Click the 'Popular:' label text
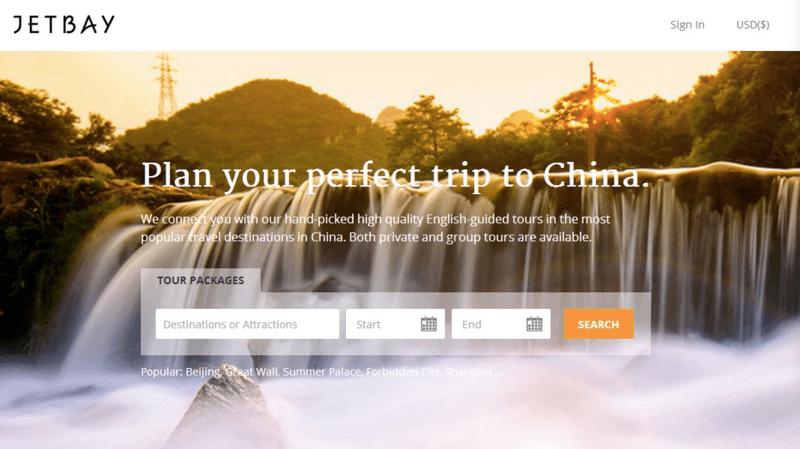This screenshot has height=449, width=800. point(162,372)
